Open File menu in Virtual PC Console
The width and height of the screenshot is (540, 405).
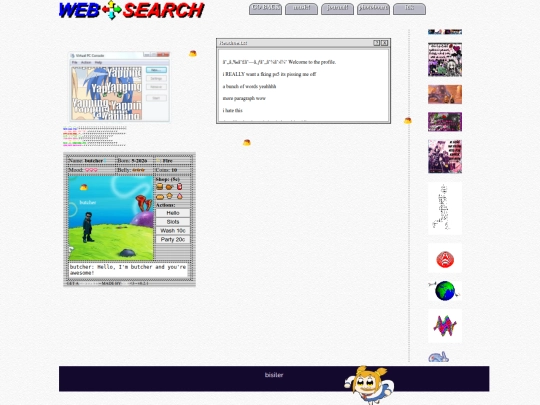(x=74, y=63)
